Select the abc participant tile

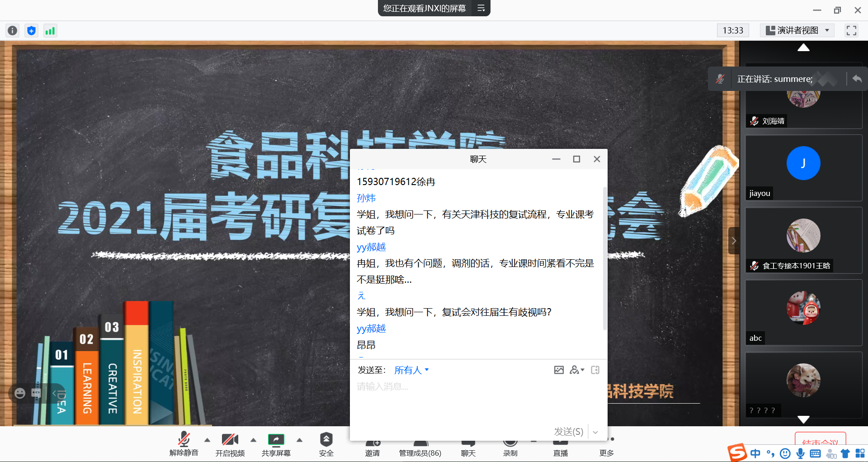804,313
